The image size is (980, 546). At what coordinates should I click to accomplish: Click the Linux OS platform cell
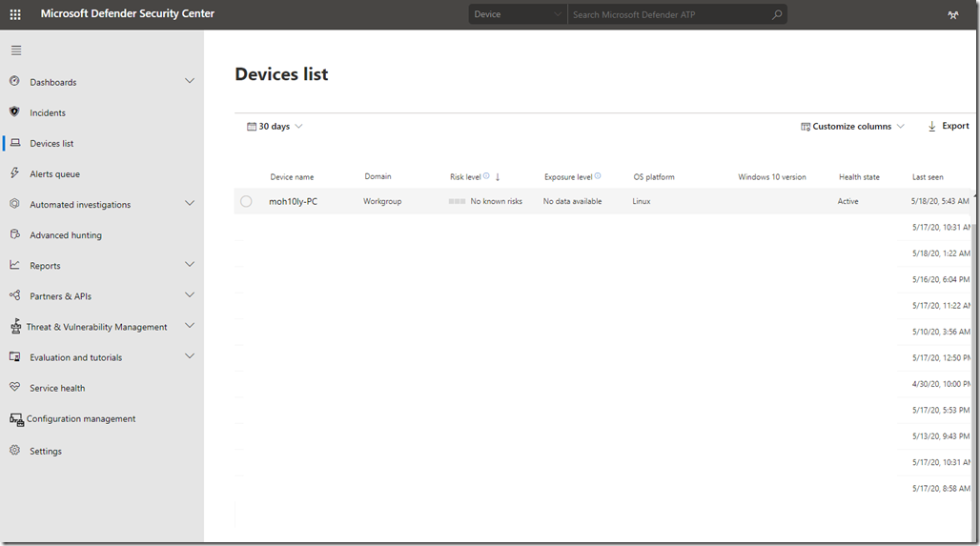tap(642, 201)
